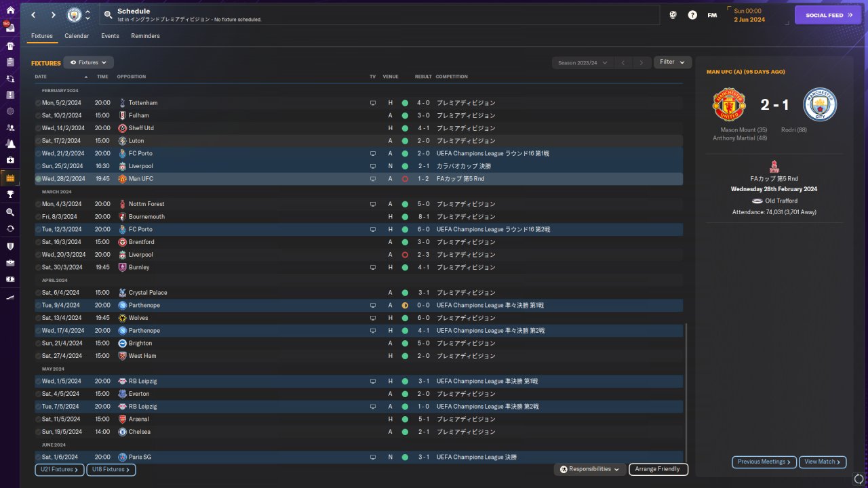868x488 pixels.
Task: Click the Paris SG club badge
Action: click(x=122, y=457)
